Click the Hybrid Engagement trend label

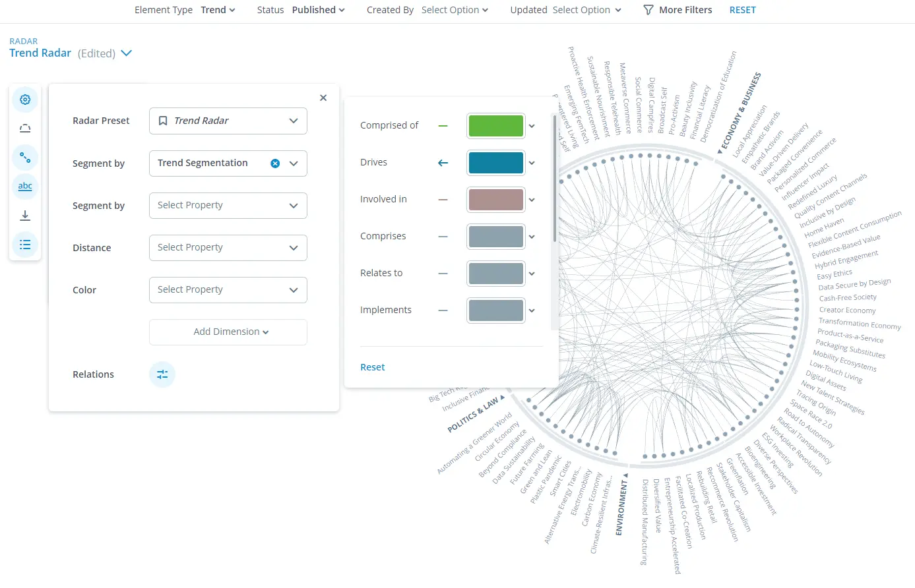click(846, 260)
